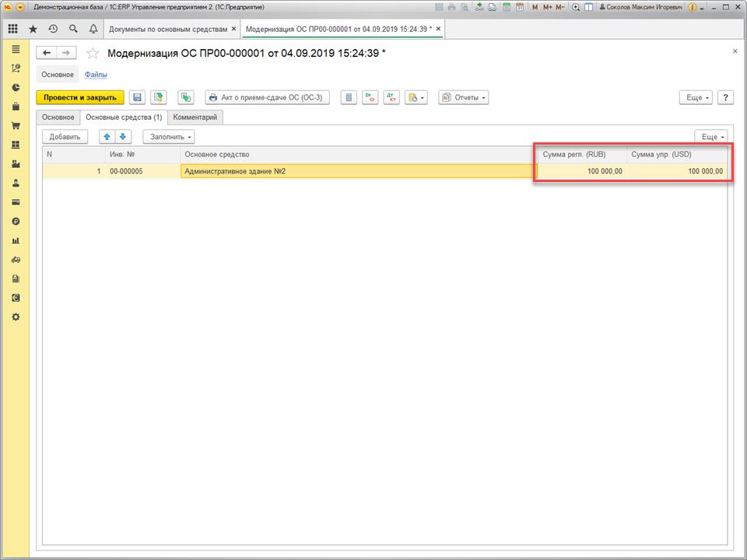The height and width of the screenshot is (560, 747).
Task: Click the Дт/Кт accounting postings icon
Action: (x=391, y=98)
